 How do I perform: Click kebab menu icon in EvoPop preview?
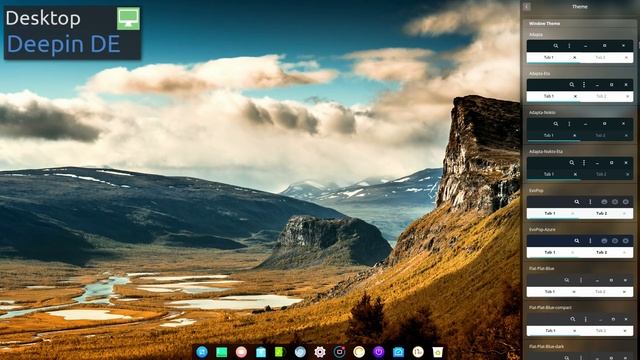[x=590, y=202]
